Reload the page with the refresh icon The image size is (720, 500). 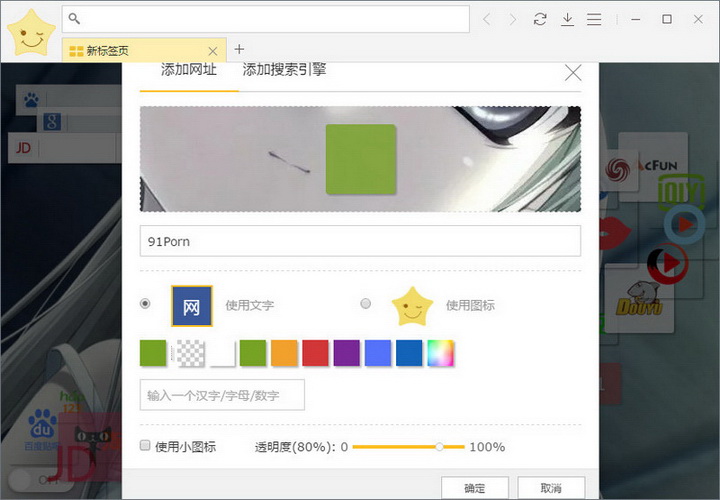[540, 19]
